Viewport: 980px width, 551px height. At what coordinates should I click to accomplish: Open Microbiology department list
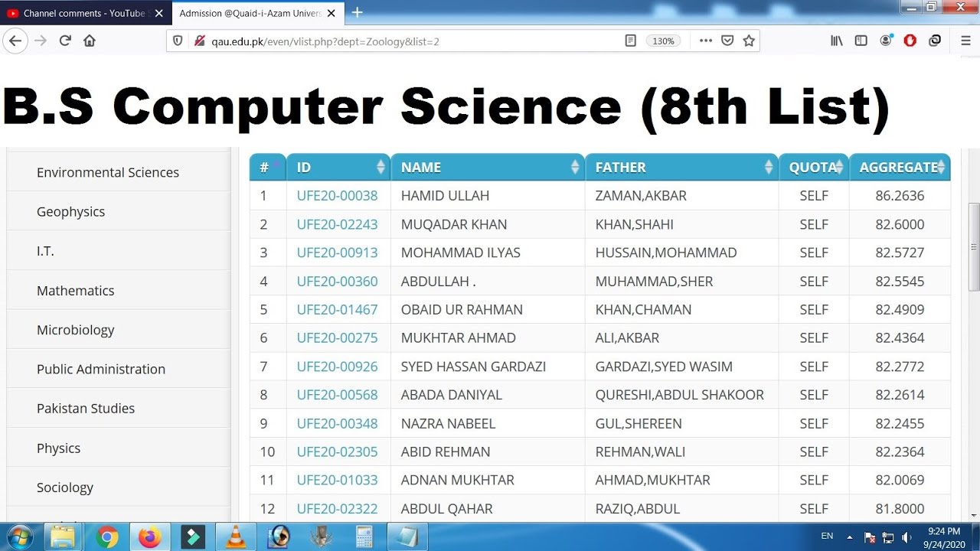75,330
